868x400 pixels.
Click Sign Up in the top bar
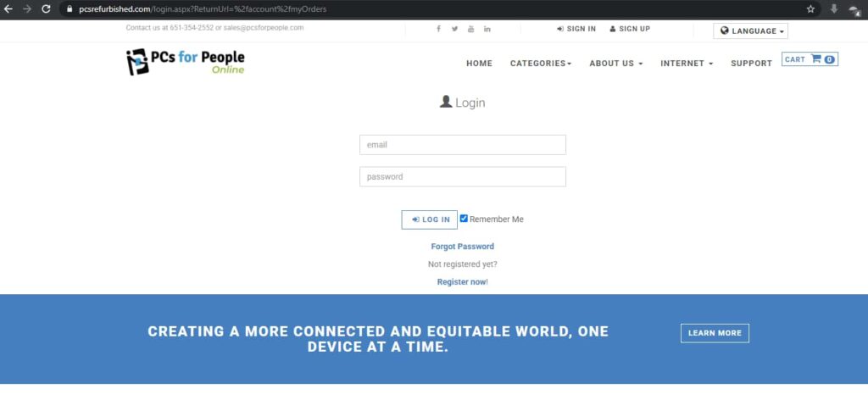tap(630, 29)
